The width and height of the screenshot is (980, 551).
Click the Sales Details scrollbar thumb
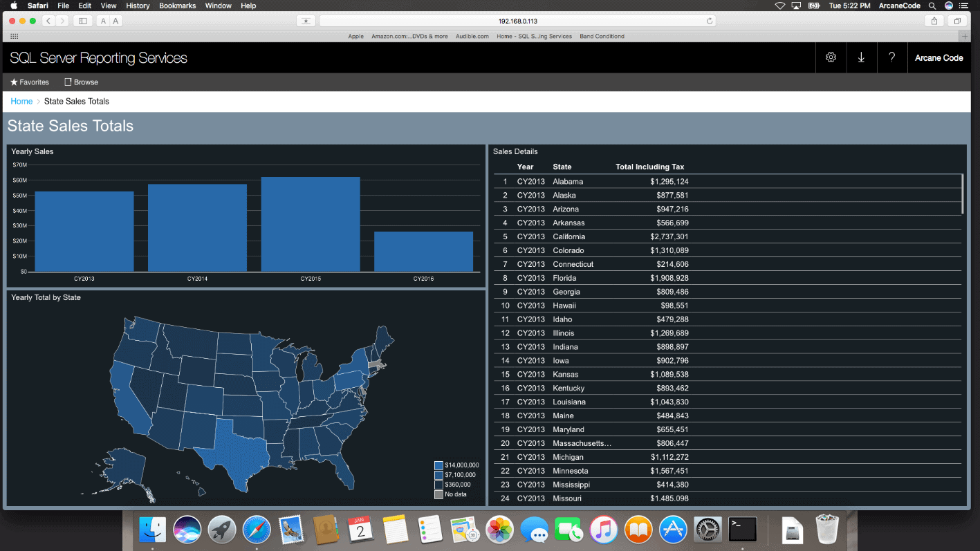[963, 194]
